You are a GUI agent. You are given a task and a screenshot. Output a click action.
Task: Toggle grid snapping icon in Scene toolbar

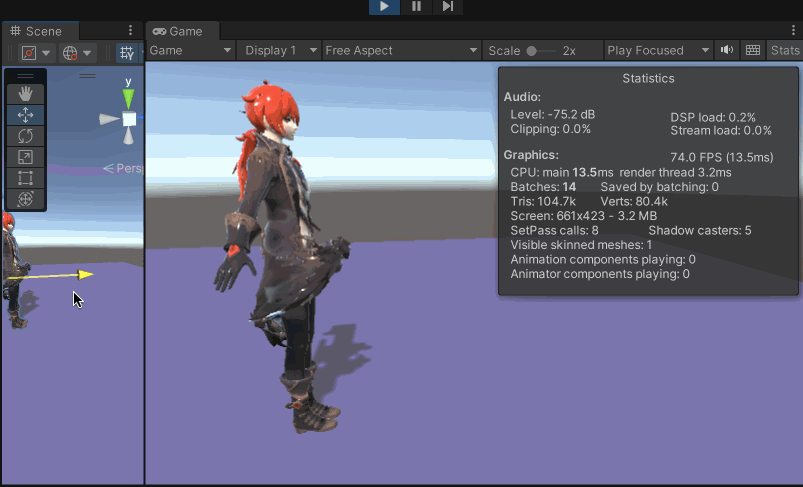[x=127, y=52]
